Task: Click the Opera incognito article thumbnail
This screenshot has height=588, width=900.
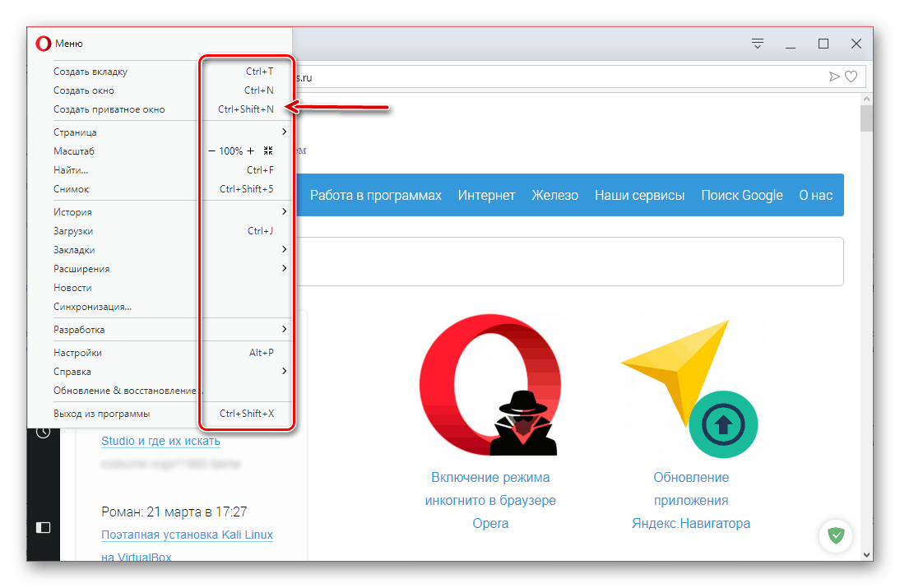Action: click(x=491, y=386)
